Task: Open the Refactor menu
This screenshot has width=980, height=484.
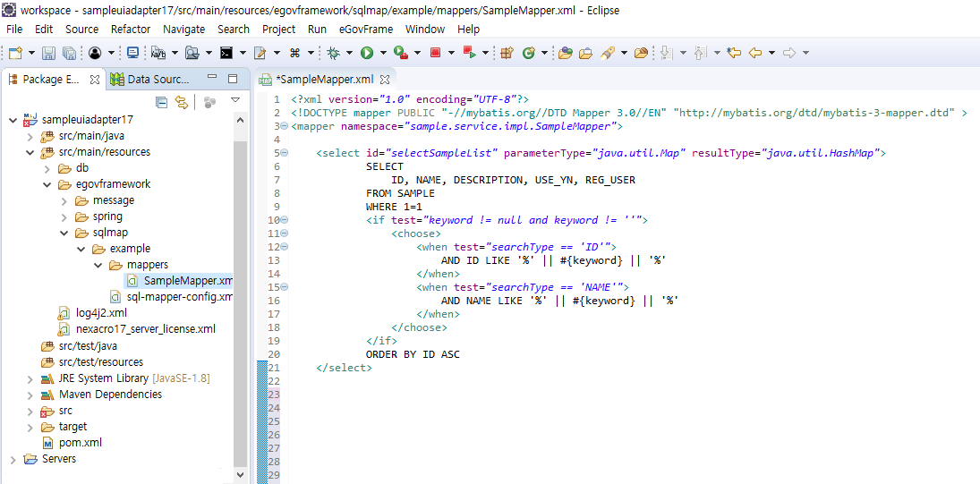Action: pyautogui.click(x=131, y=30)
